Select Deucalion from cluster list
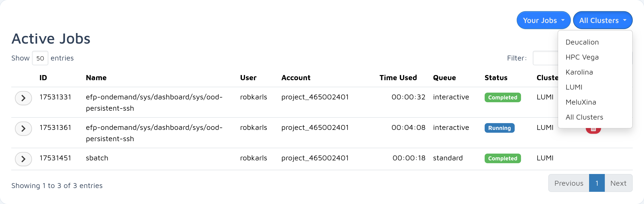644x204 pixels. pos(582,42)
